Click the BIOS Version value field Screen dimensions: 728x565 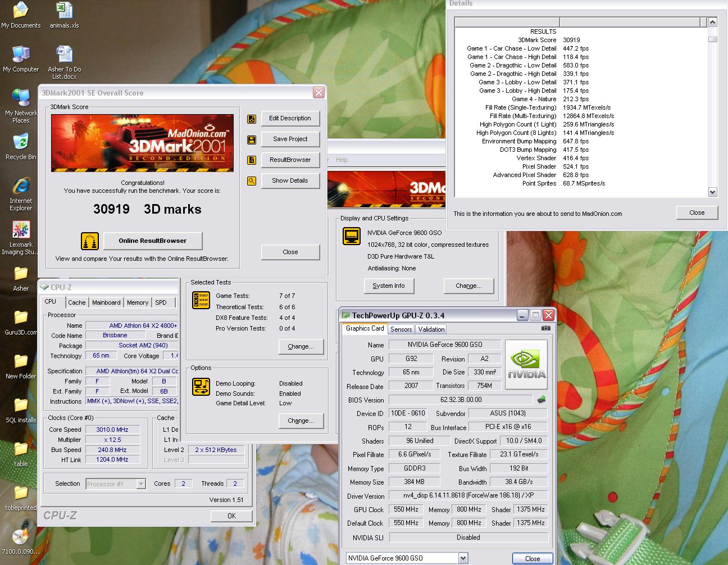(461, 400)
